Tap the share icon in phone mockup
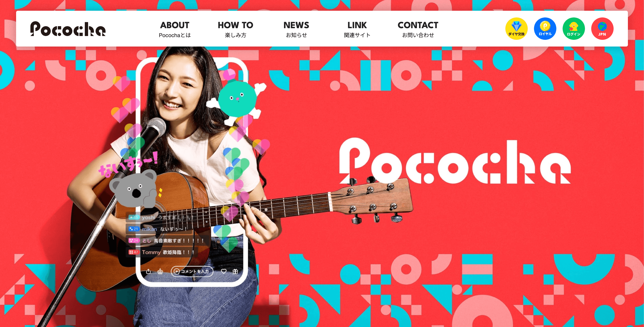Image resolution: width=644 pixels, height=327 pixels. 148,271
